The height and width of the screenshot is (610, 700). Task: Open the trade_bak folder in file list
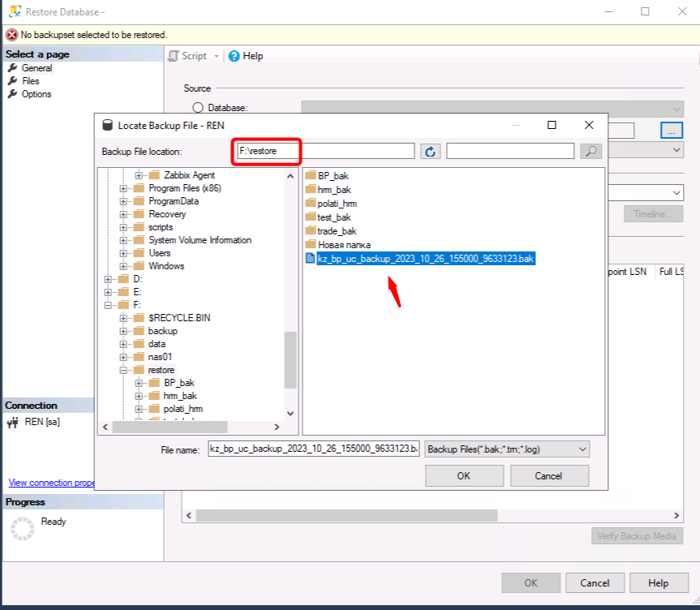337,231
